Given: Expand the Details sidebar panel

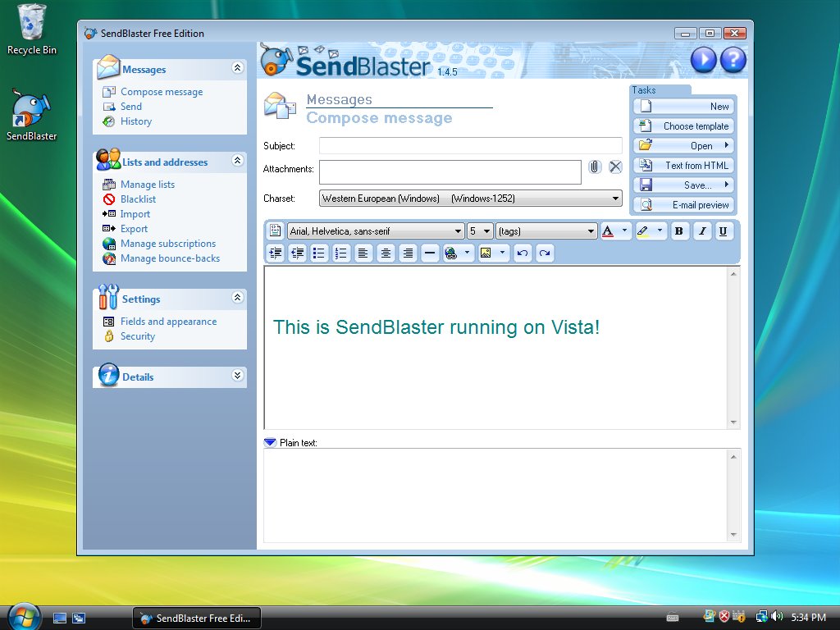Looking at the screenshot, I should click(237, 375).
